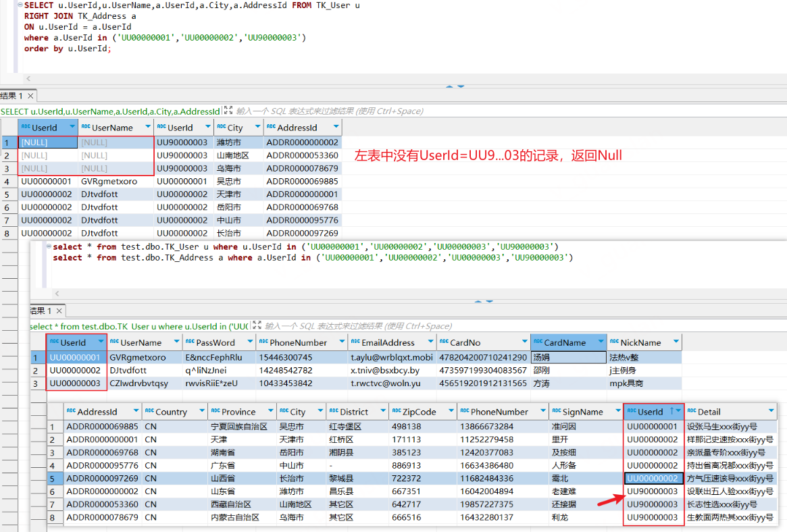Viewport: 787px width, 532px height.
Task: Open the filter dropdown on the AddressId column in top result
Action: (334, 128)
